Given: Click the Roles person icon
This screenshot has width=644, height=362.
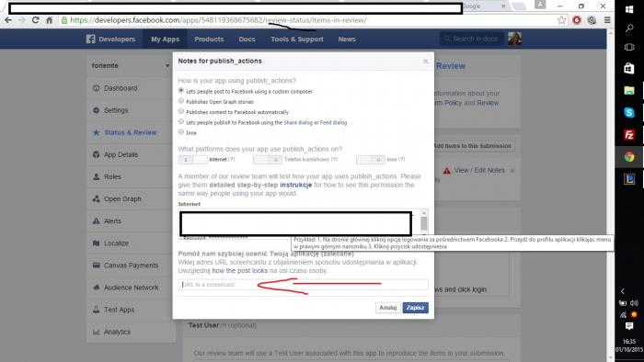Looking at the screenshot, I should point(96,176).
